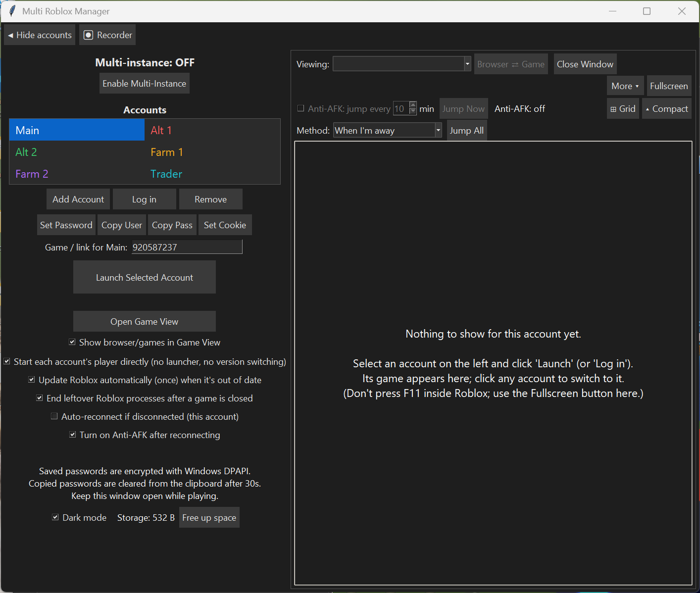Remove the selected account
700x593 pixels.
pos(211,199)
